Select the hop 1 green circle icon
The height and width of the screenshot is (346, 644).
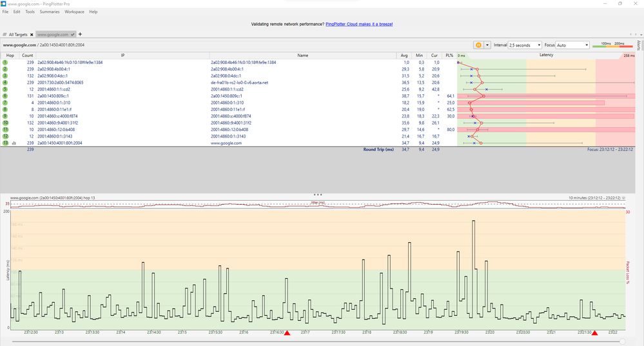click(5, 63)
